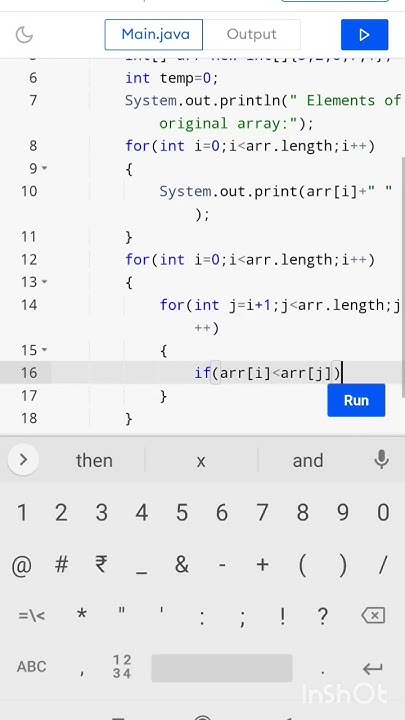
Task: Tap the 2 key
Action: click(61, 512)
